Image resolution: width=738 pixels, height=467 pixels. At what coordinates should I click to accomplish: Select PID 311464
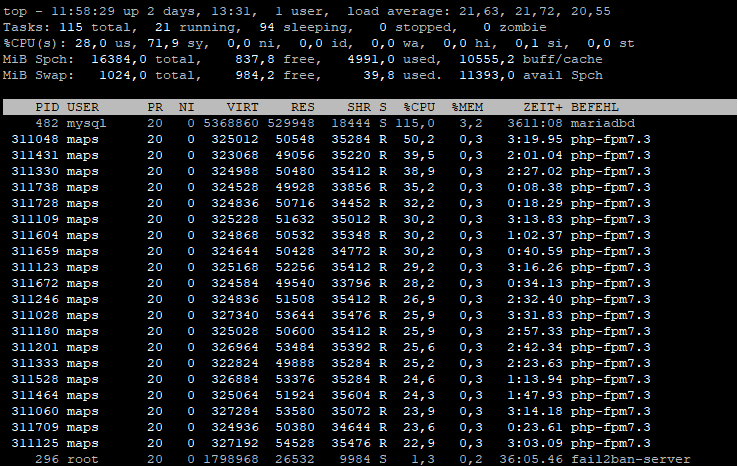(35, 395)
